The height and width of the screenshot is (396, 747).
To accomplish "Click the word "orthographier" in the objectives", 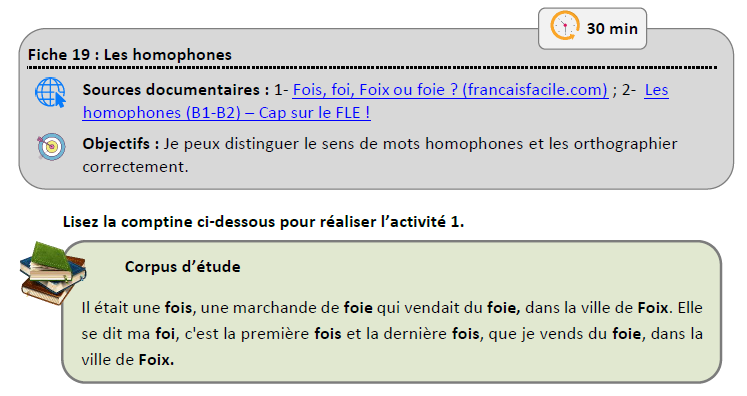I will click(x=626, y=144).
